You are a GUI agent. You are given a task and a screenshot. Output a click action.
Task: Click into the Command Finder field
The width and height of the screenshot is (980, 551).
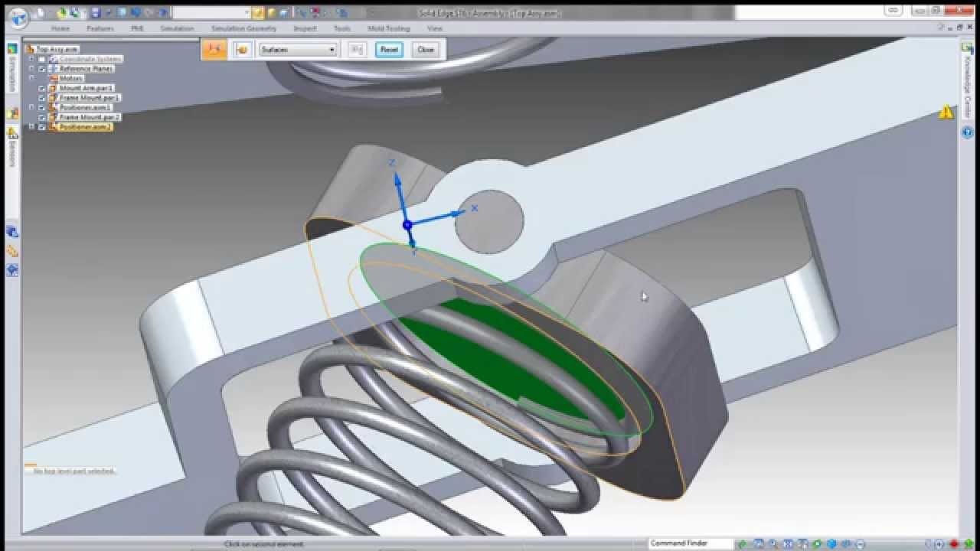point(691,543)
